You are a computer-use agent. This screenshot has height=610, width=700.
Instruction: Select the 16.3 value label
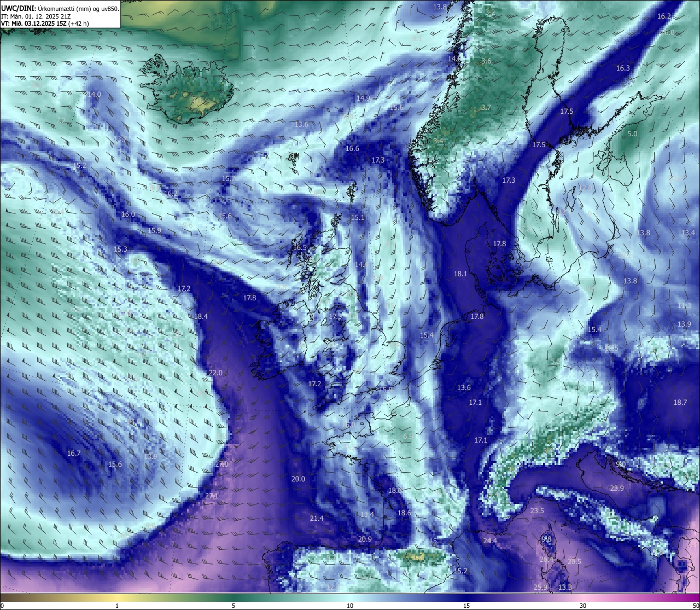point(623,68)
